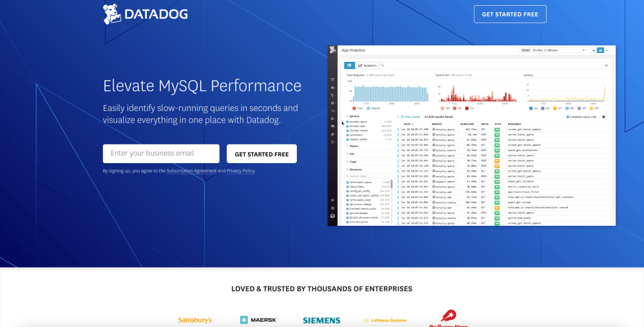Select the first trace row for screen_get.batch_update
Viewport: 644px width, 327px height.
pyautogui.click(x=503, y=129)
